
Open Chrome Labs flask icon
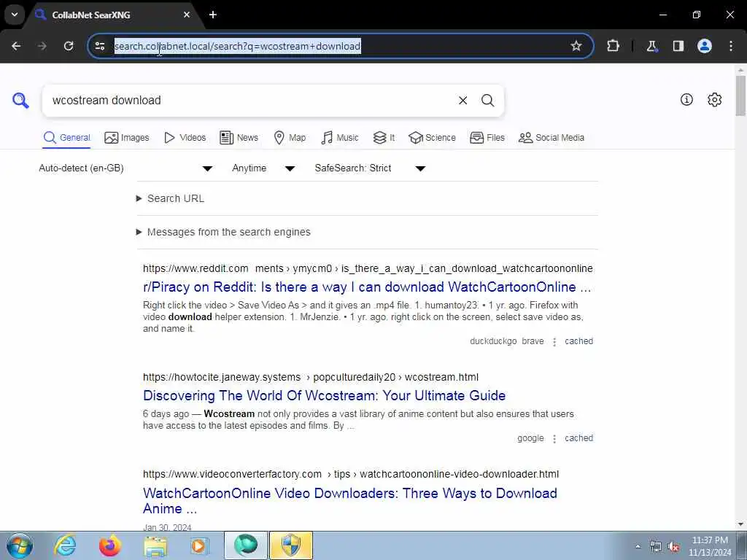click(651, 46)
